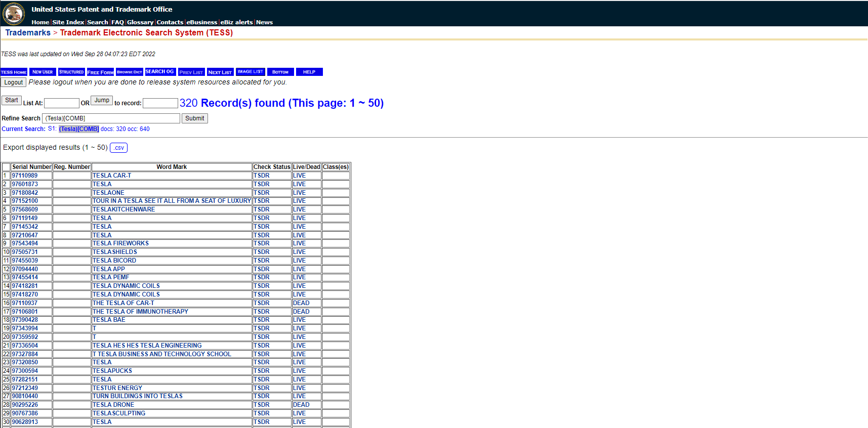
Task: Open the TESLA FIREWORKS word mark
Action: point(120,243)
